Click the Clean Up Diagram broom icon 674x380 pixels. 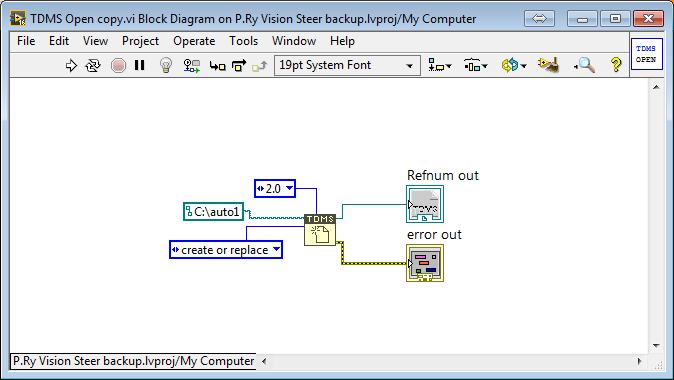(548, 65)
